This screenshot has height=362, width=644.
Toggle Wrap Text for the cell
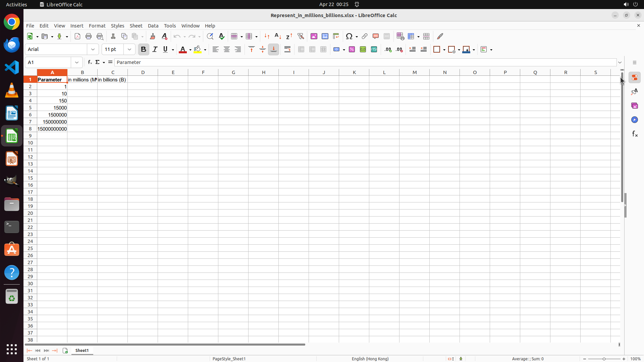(x=287, y=49)
